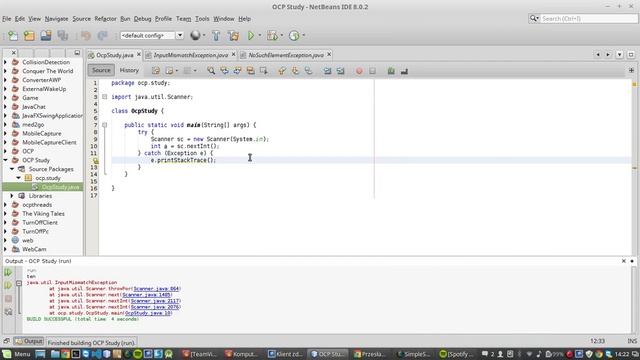The width and height of the screenshot is (640, 360).
Task: Open the Debug Project dropdown arrow
Action: pyautogui.click(x=281, y=36)
